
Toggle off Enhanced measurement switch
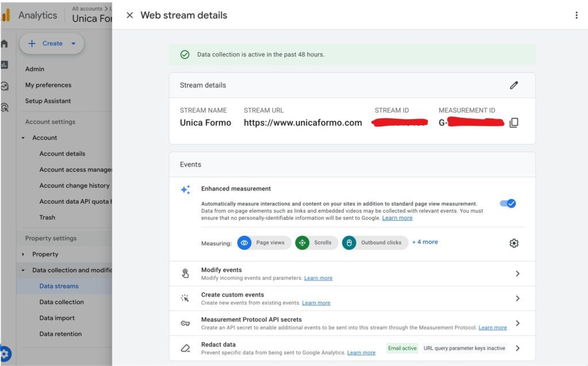point(508,204)
